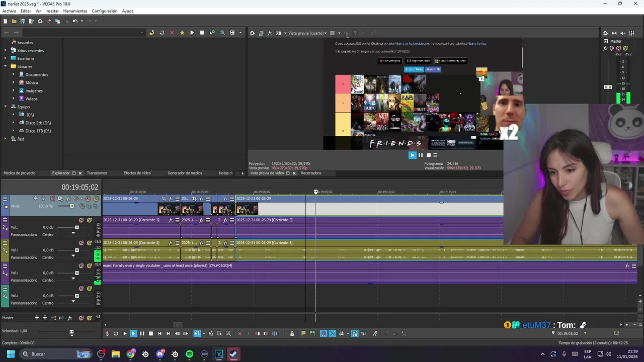
Task: Select the Disco 2tb (D:) drive
Action: coord(38,123)
